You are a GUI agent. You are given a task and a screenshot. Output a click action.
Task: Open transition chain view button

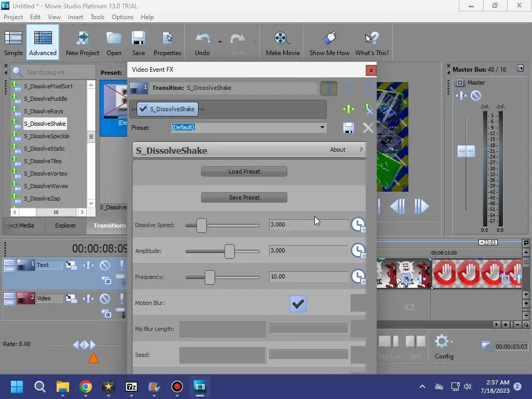[329, 88]
